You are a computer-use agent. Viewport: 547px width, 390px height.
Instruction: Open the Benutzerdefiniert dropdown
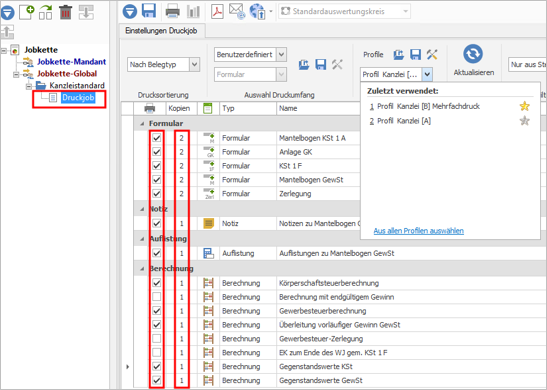point(282,54)
